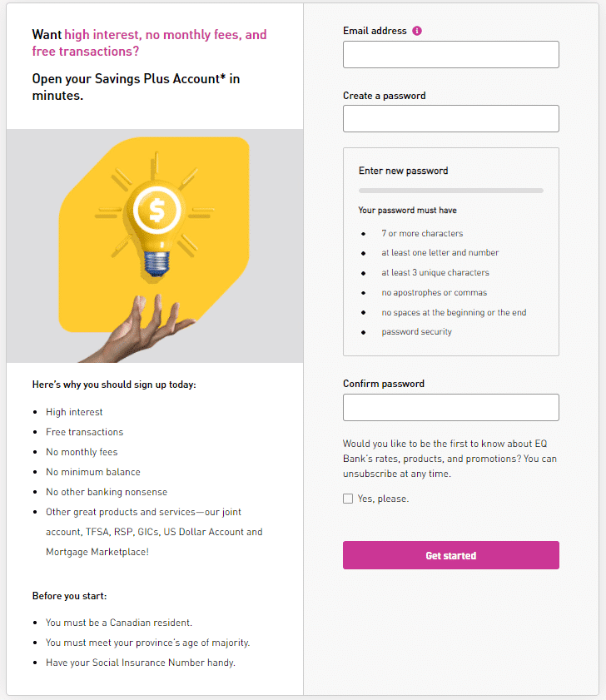Screen dimensions: 606x700
Task: Focus the Confirm password field
Action: pyautogui.click(x=450, y=407)
